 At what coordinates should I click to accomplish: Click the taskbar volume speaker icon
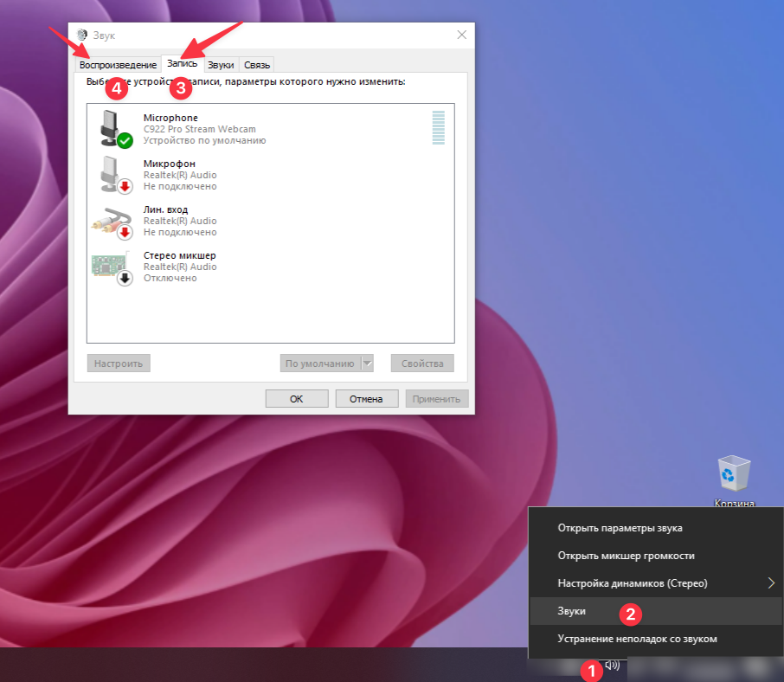click(x=612, y=666)
